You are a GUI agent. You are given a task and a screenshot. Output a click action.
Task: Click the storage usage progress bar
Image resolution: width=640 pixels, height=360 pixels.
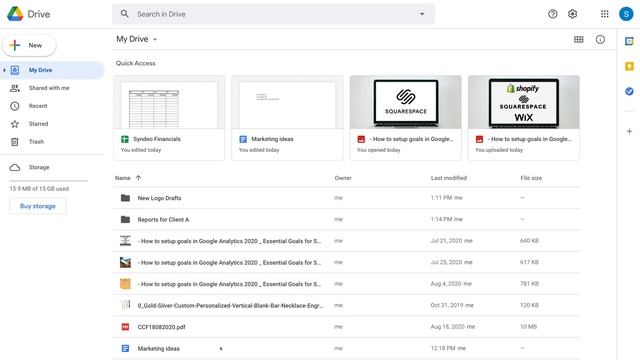(48, 180)
